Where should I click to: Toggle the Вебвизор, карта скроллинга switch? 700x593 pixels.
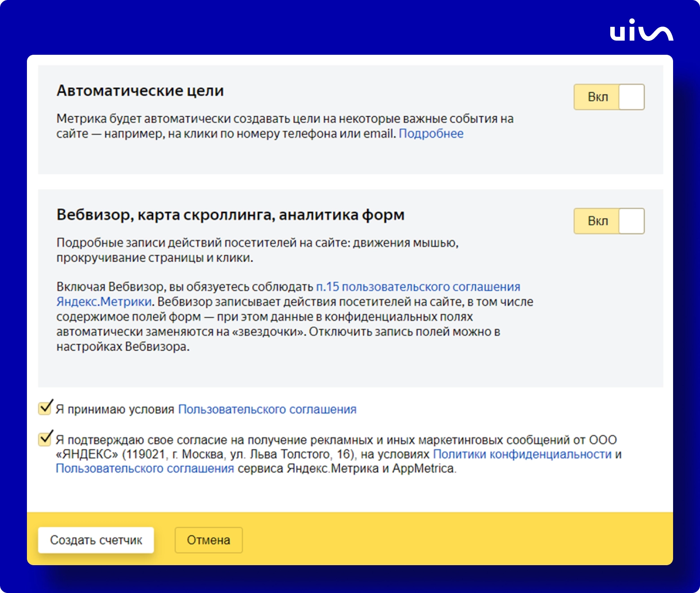pyautogui.click(x=609, y=221)
